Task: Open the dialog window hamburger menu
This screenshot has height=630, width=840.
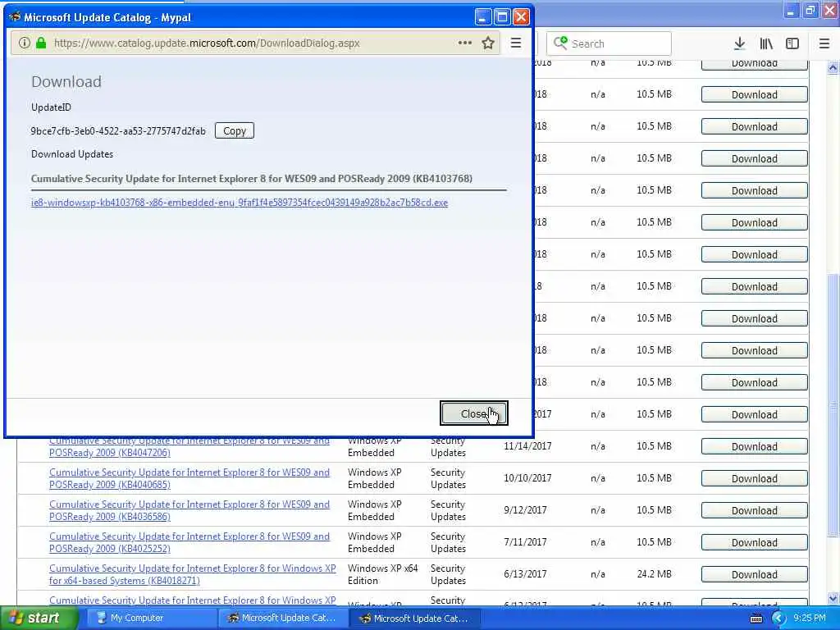Action: coord(516,43)
